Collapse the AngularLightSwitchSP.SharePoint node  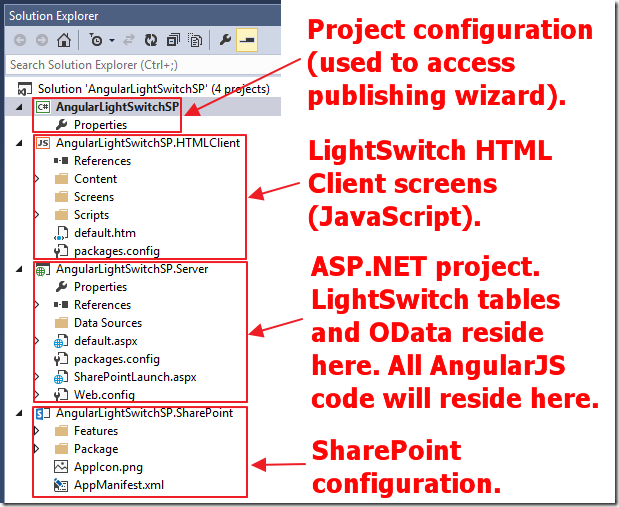point(19,413)
